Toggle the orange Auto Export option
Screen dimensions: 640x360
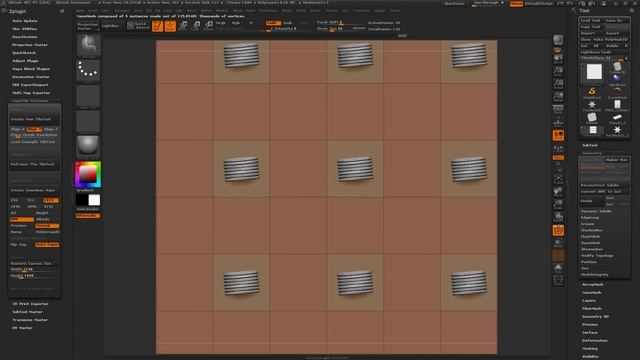click(47, 244)
